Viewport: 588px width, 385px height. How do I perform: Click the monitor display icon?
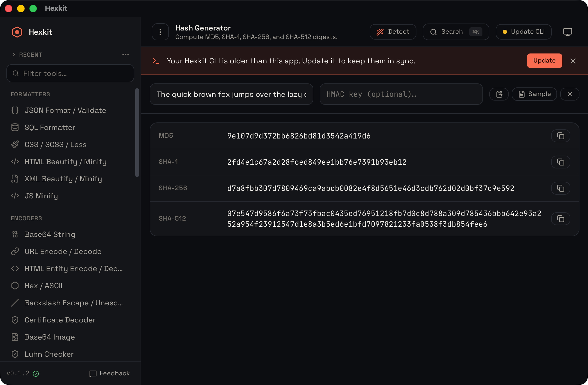(568, 32)
